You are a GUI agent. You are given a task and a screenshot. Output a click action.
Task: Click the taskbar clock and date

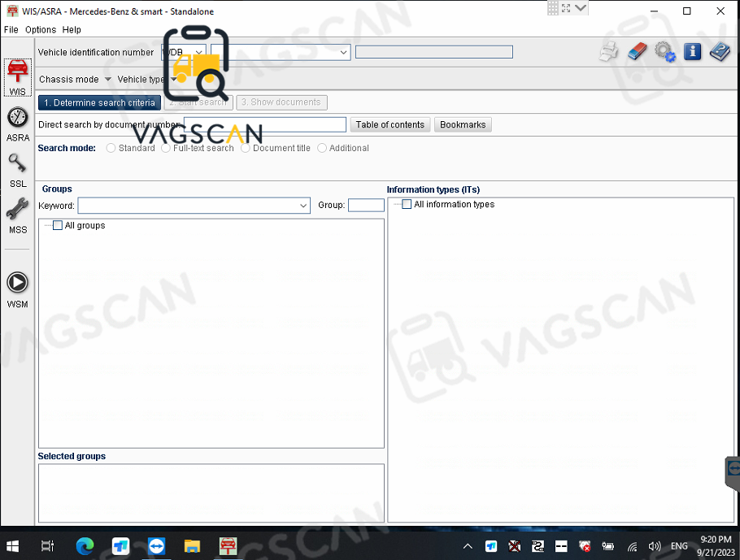coord(716,546)
